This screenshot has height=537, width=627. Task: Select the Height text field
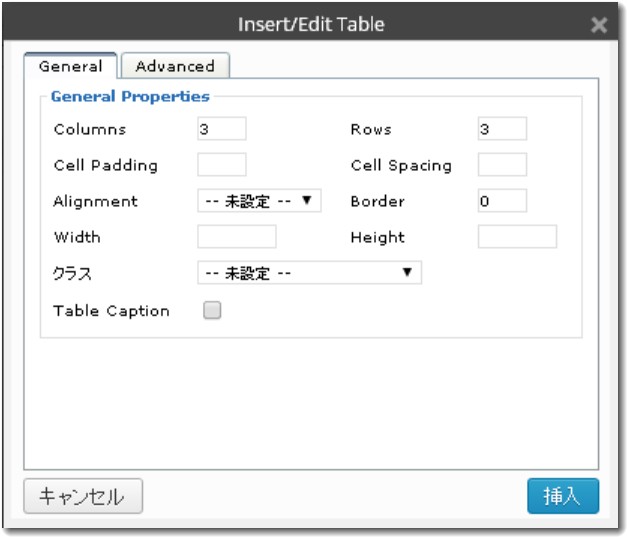pyautogui.click(x=517, y=237)
